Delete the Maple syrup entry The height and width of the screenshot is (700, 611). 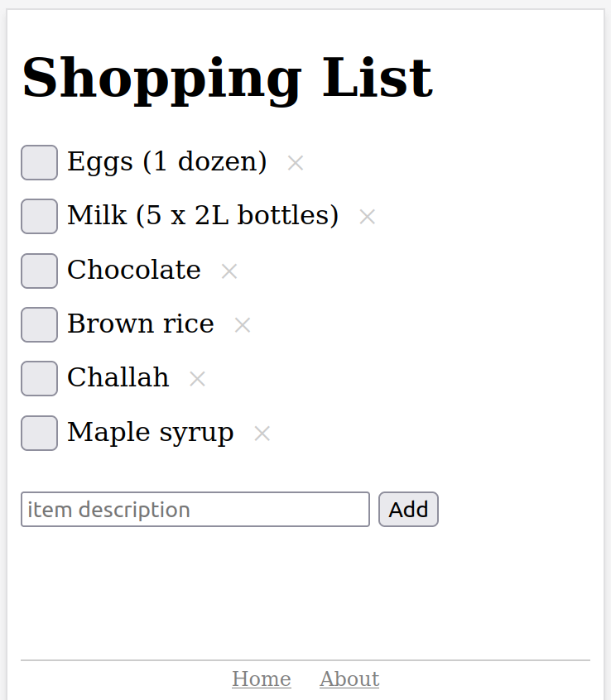coord(261,433)
